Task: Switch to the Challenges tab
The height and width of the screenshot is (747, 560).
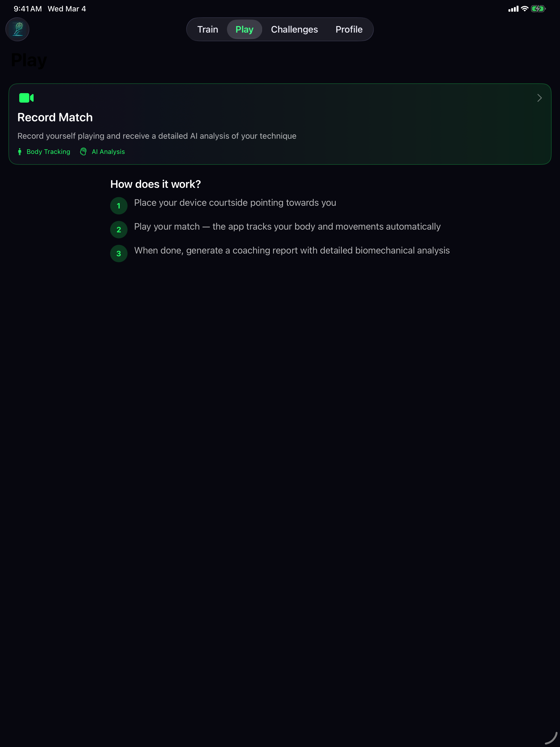Action: [294, 29]
